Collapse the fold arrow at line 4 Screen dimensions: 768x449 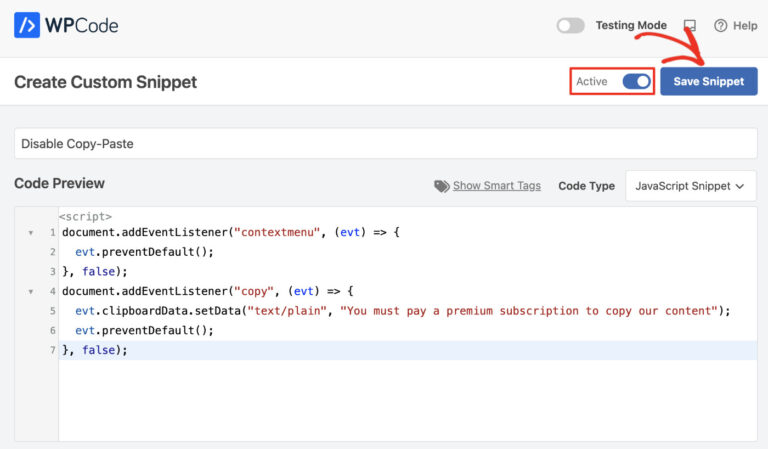(x=31, y=291)
